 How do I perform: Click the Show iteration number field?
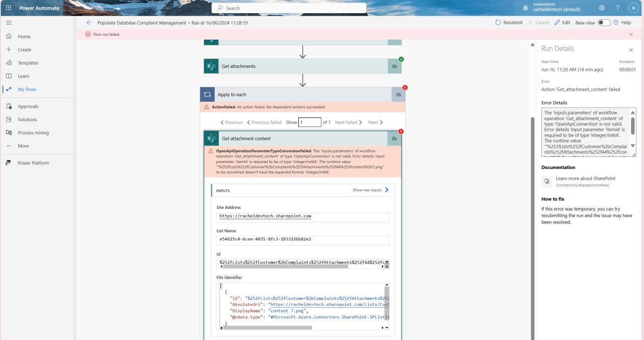[309, 122]
